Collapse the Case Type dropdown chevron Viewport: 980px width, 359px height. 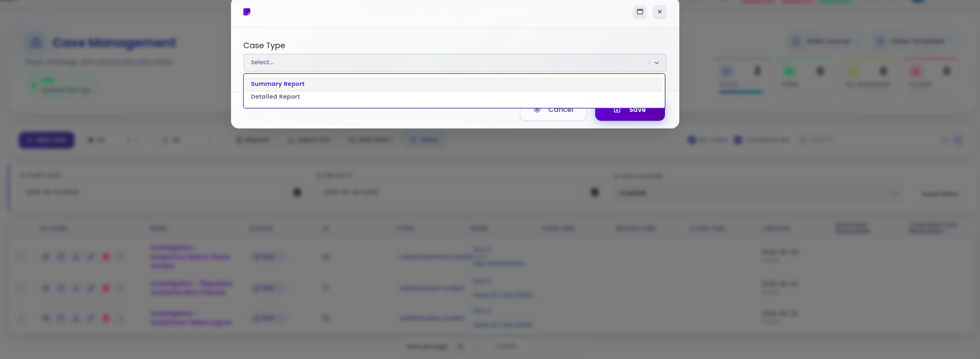click(x=657, y=63)
